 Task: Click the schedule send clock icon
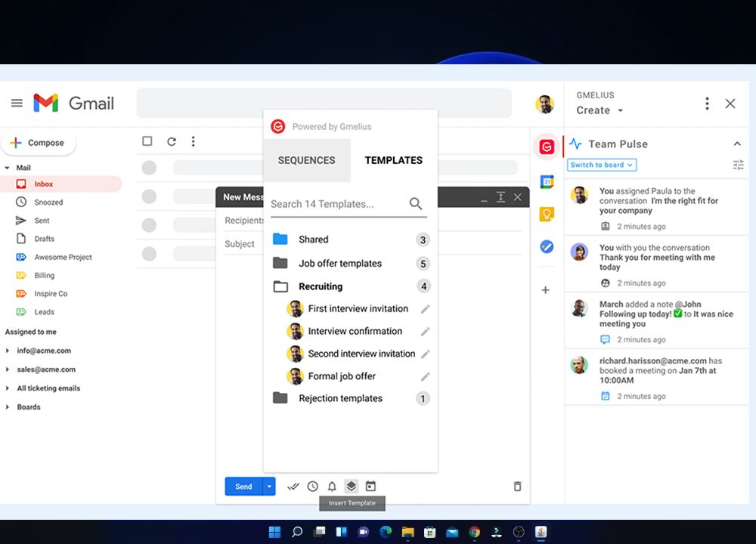[x=313, y=487]
